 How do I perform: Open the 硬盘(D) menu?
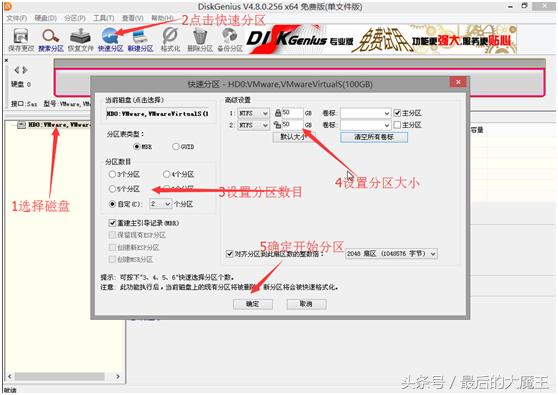(x=46, y=18)
